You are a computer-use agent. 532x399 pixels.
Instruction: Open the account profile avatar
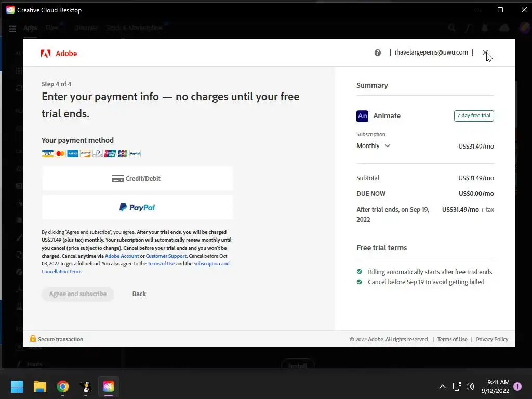525,28
